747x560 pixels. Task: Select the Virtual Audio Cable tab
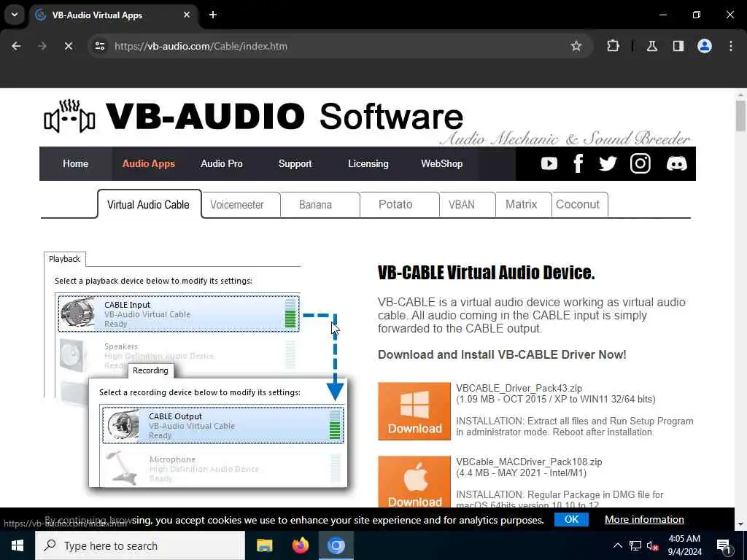(149, 205)
